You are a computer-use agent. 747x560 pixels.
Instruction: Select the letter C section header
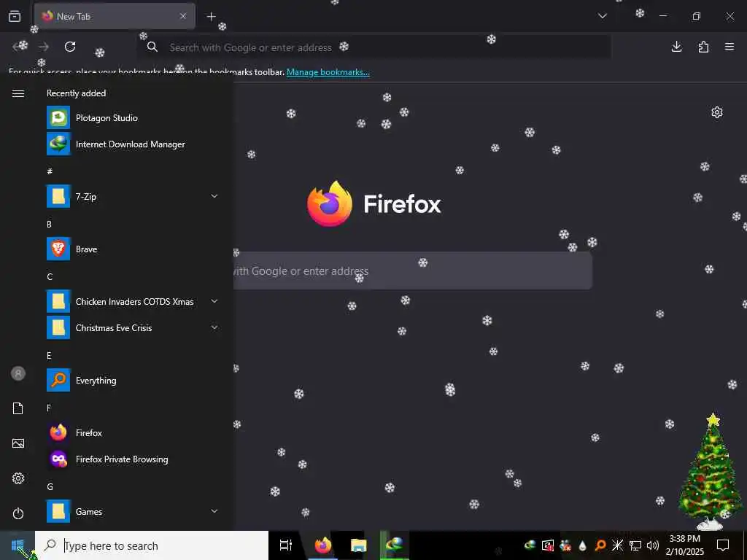(x=50, y=276)
